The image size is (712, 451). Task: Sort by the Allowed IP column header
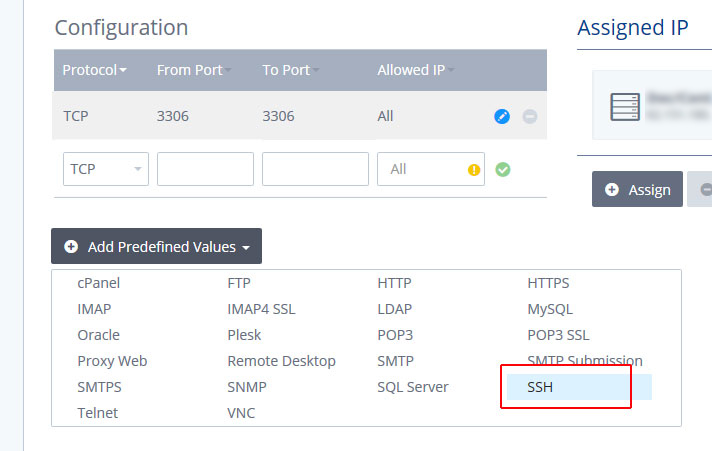point(415,70)
